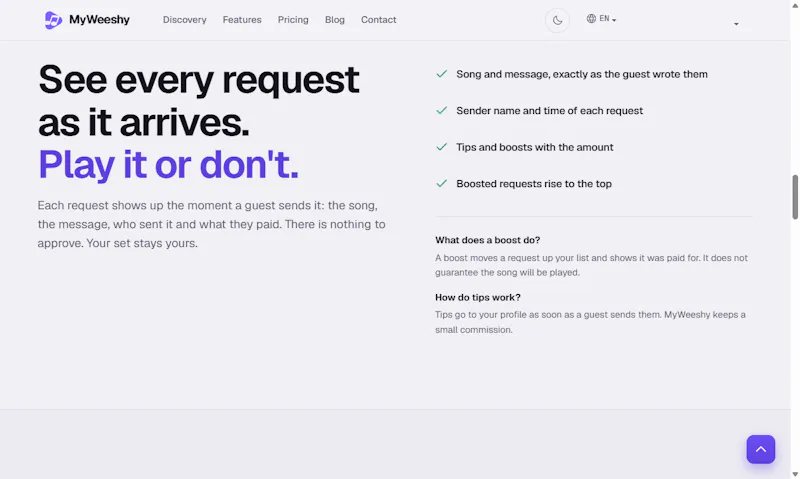This screenshot has height=479, width=800.
Task: Open the MyWeeshy home link text
Action: point(99,20)
